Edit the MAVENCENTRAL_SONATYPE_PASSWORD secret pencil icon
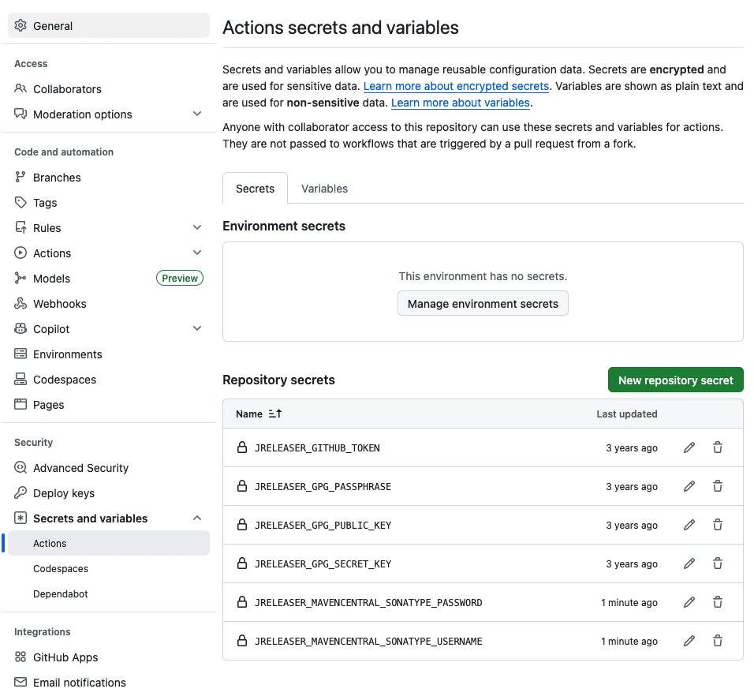Viewport: 754px width, 700px height. point(689,602)
